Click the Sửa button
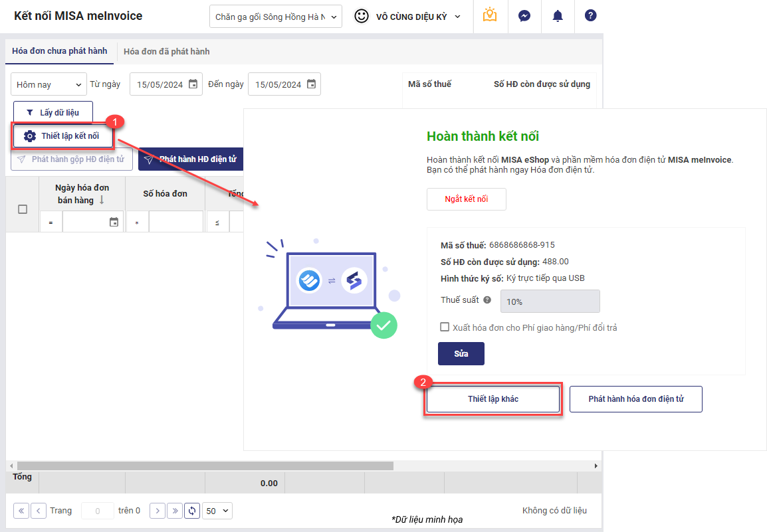767x532 pixels. [x=461, y=353]
